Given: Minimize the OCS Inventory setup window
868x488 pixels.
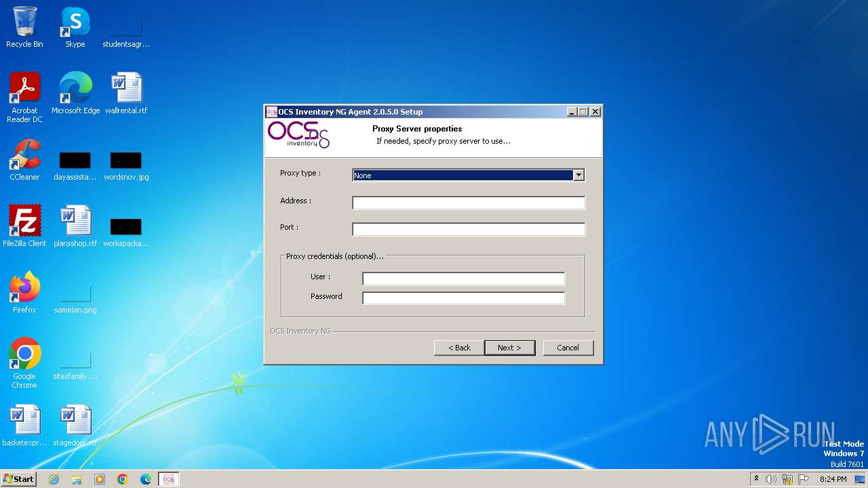Looking at the screenshot, I should (572, 112).
